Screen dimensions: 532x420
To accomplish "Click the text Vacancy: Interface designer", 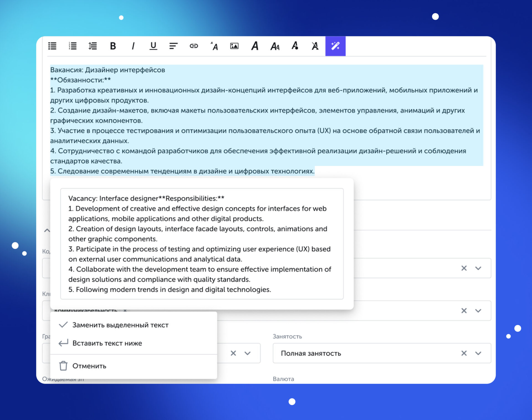I will point(113,198).
